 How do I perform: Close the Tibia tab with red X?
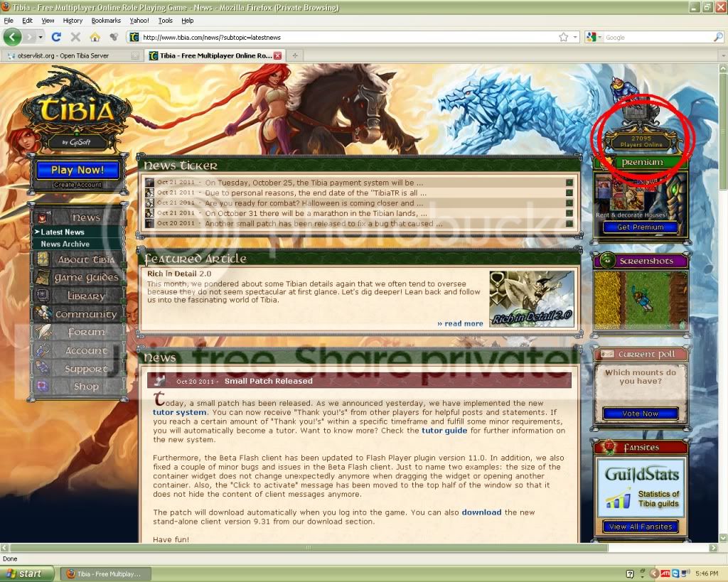pos(278,55)
